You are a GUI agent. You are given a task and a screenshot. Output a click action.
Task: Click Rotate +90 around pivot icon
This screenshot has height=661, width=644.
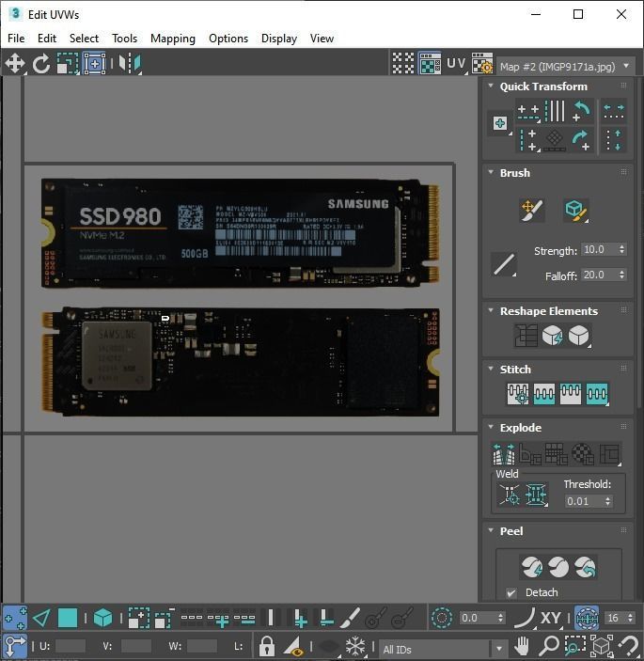tap(582, 140)
